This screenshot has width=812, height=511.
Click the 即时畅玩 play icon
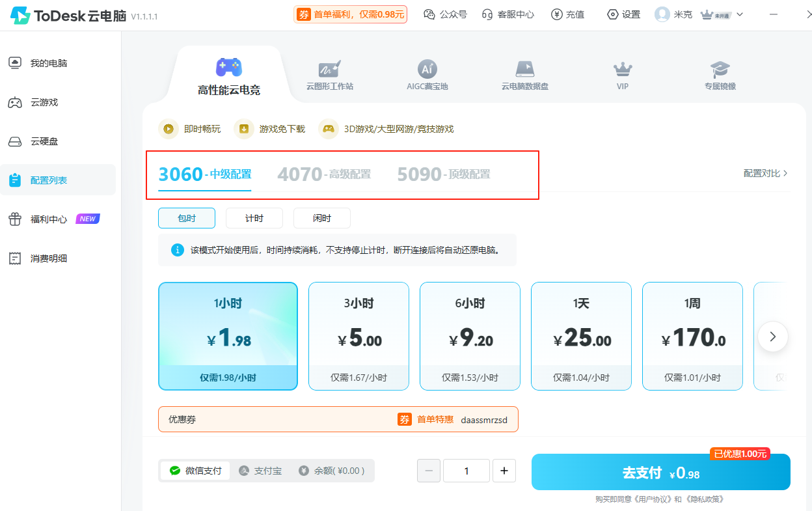coord(169,129)
